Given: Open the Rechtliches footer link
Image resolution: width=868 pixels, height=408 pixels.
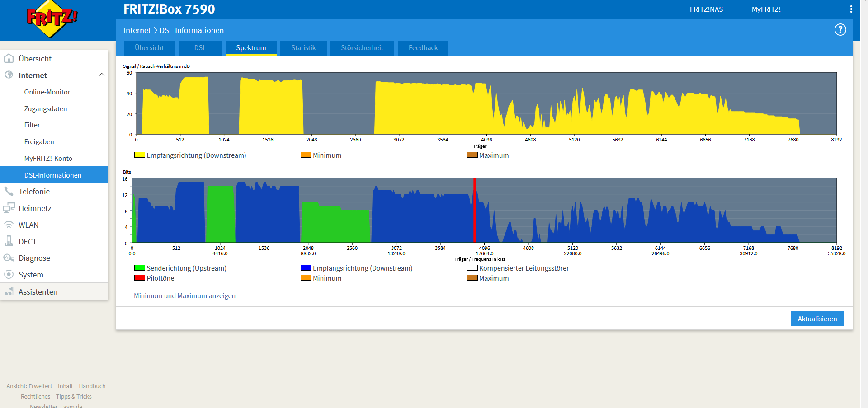Looking at the screenshot, I should coord(35,396).
